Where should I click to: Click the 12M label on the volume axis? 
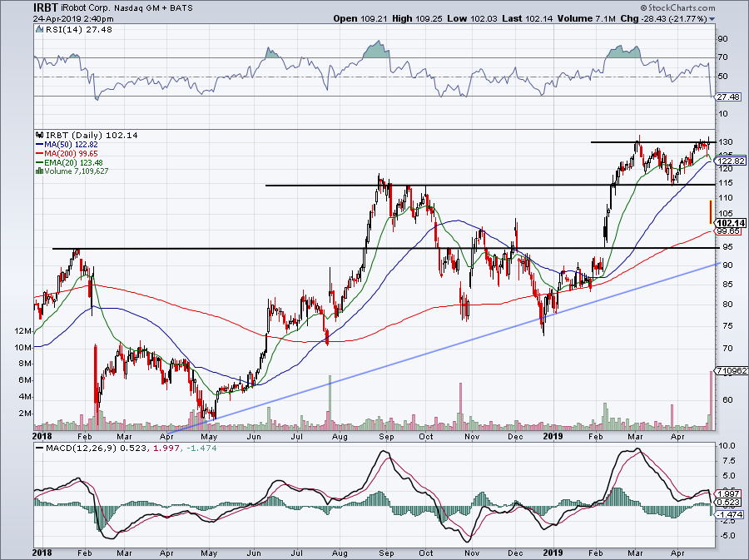(x=23, y=331)
